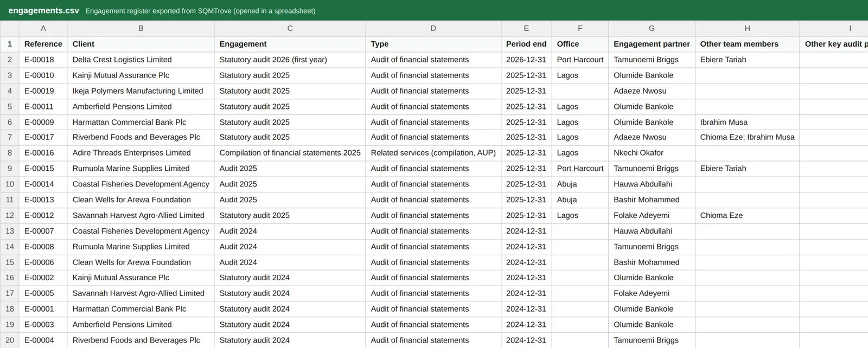The width and height of the screenshot is (868, 348).
Task: Select column G header
Action: [652, 28]
